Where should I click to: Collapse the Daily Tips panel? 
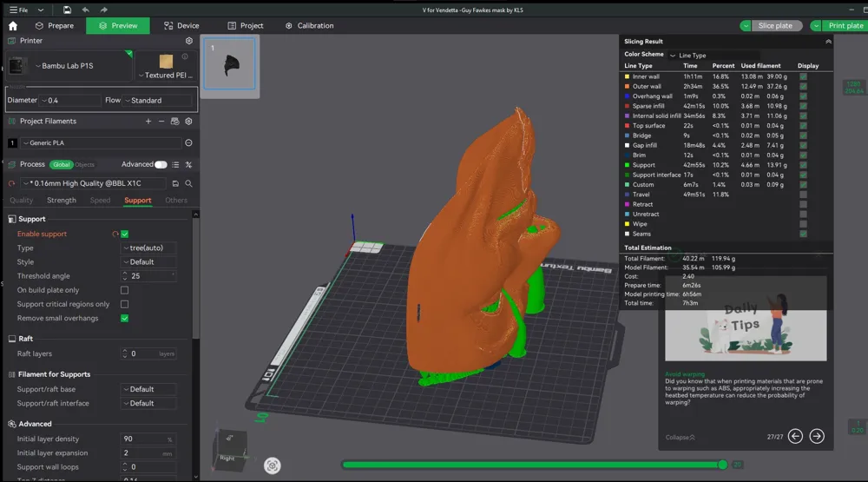tap(680, 437)
